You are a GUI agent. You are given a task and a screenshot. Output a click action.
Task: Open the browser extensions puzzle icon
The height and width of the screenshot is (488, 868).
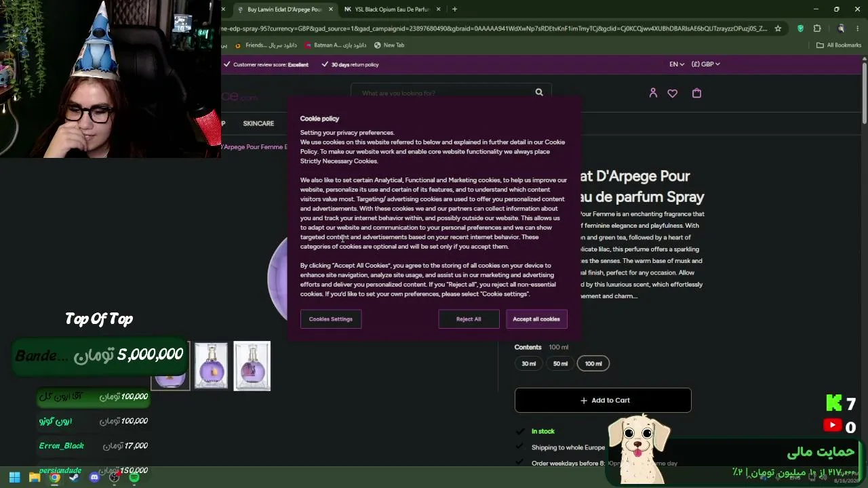(x=817, y=28)
